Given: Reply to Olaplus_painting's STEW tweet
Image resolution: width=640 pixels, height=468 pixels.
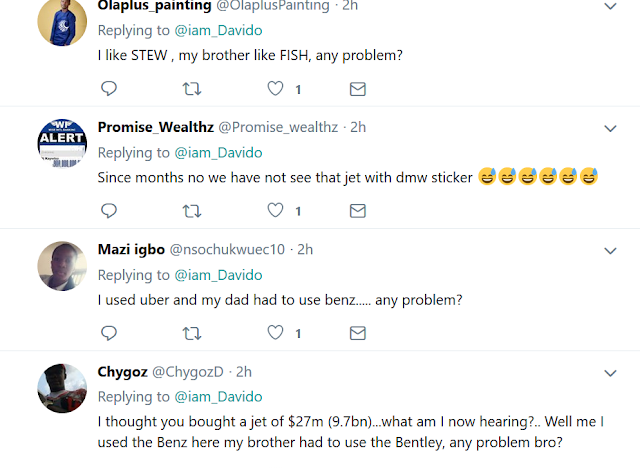Looking at the screenshot, I should [x=109, y=89].
